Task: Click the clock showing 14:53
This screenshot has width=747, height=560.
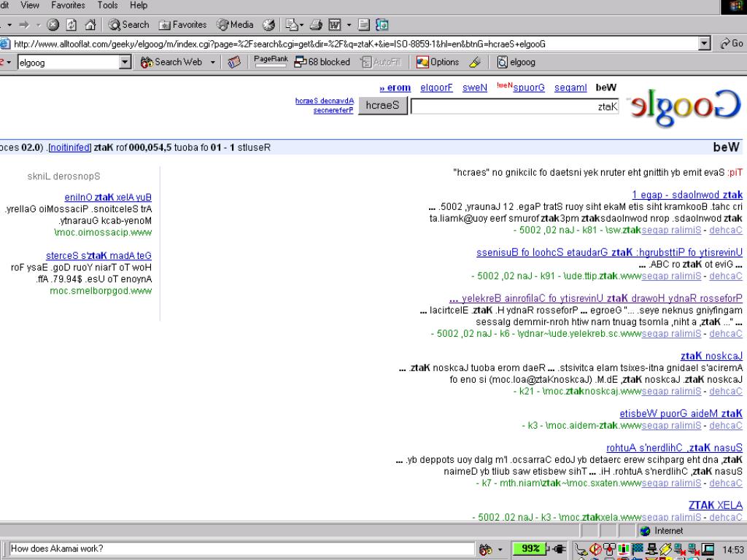Action: click(x=732, y=550)
